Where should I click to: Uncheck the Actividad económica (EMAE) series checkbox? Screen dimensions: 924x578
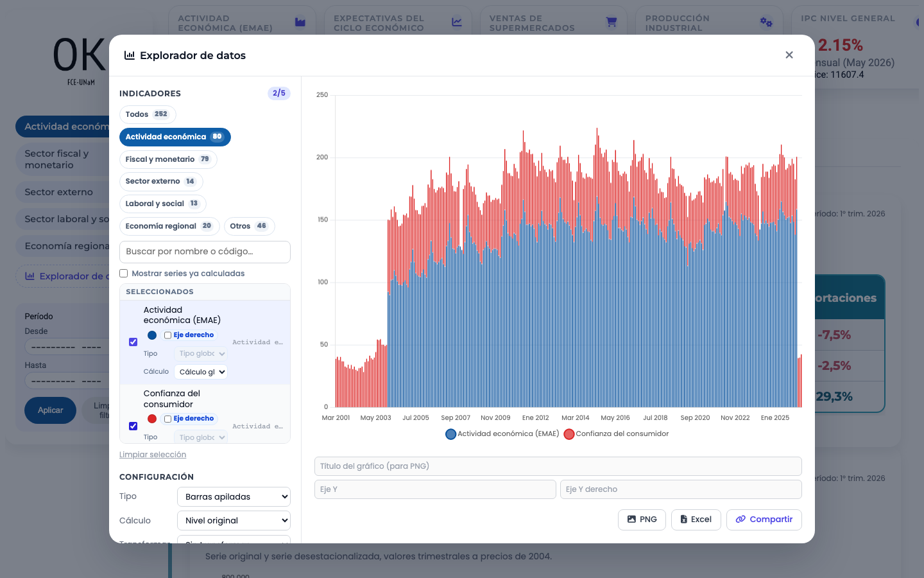(133, 342)
